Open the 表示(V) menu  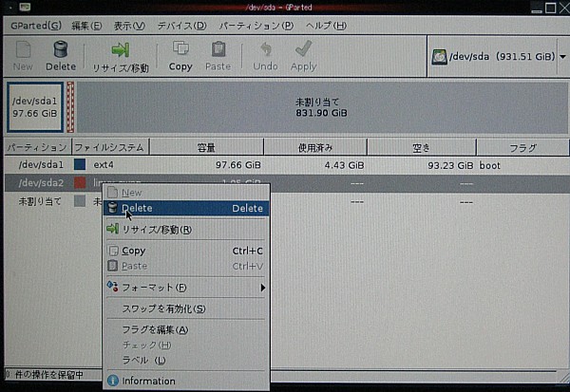(x=129, y=26)
